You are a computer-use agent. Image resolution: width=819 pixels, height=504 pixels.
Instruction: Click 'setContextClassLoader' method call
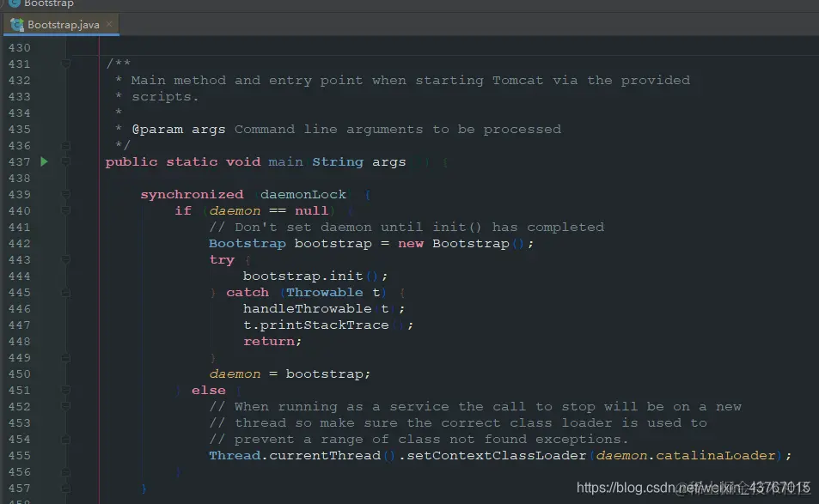(x=496, y=455)
